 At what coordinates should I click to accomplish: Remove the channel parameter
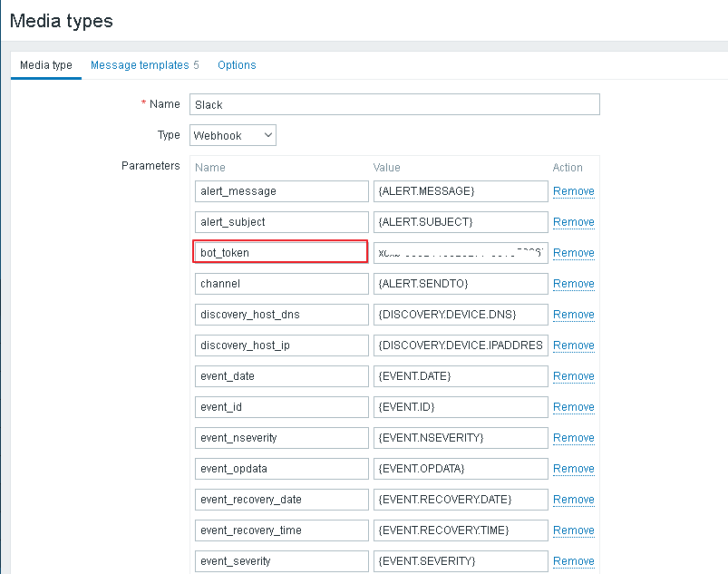pyautogui.click(x=573, y=284)
